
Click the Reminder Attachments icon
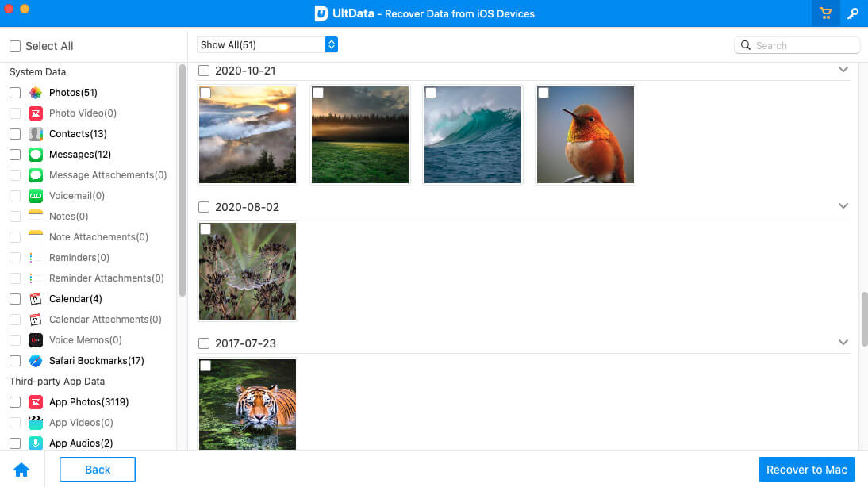(36, 278)
